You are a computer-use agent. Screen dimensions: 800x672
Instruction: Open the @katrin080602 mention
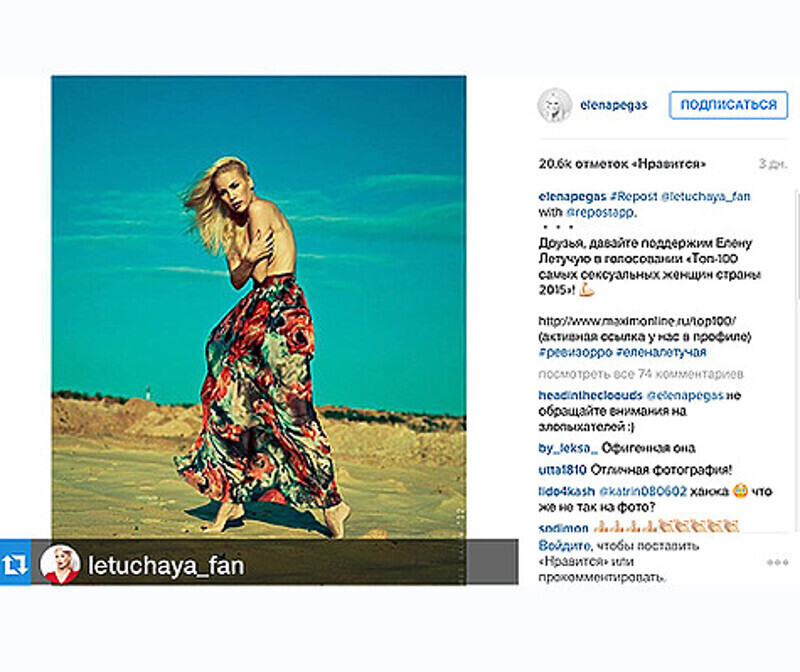(642, 491)
